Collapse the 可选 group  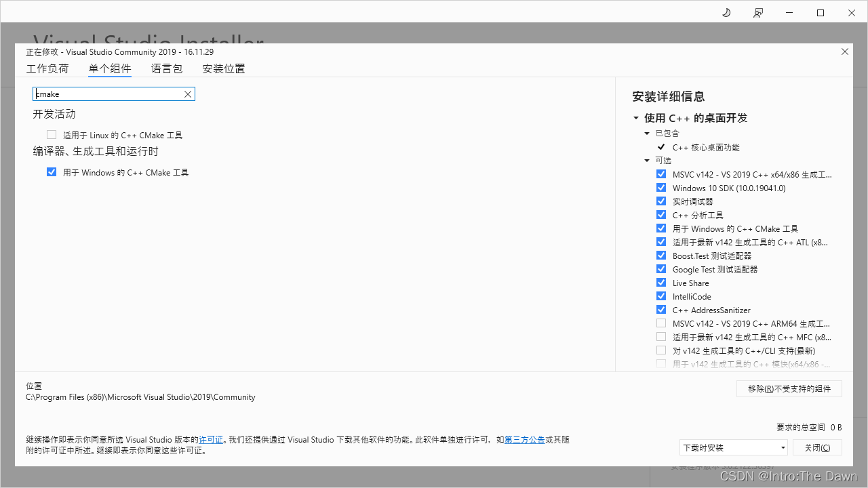(x=647, y=161)
